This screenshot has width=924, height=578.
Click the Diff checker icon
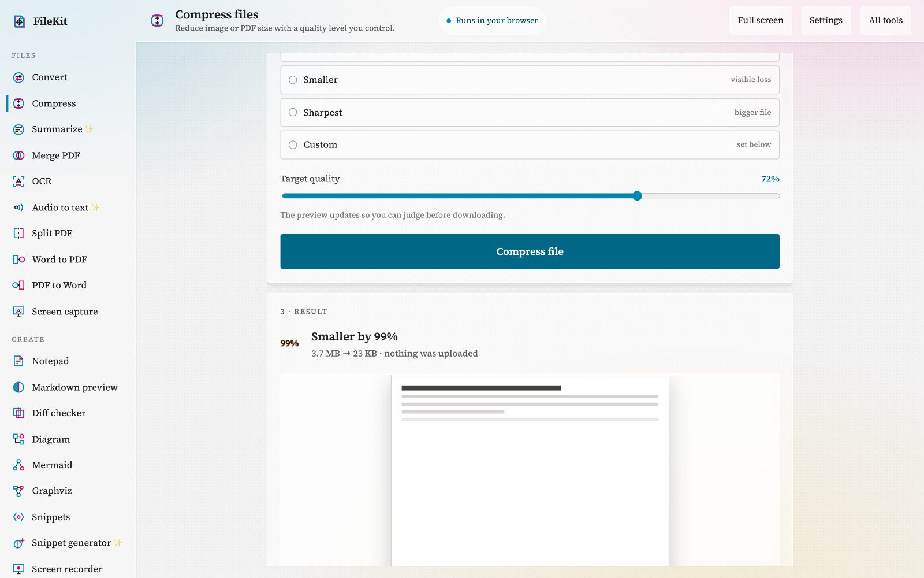coord(18,413)
